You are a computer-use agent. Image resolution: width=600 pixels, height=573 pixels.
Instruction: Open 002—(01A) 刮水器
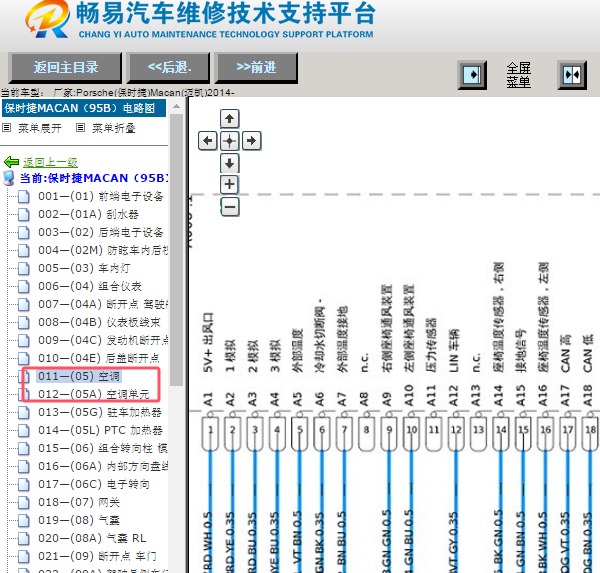(88, 214)
